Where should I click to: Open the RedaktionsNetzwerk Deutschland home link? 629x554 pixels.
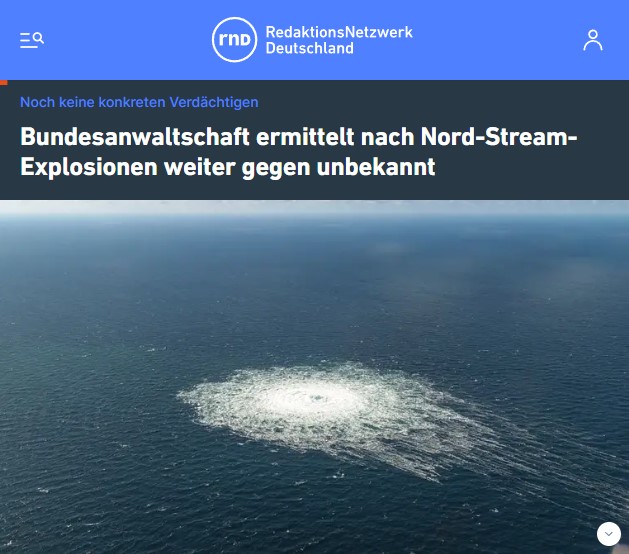pos(312,40)
